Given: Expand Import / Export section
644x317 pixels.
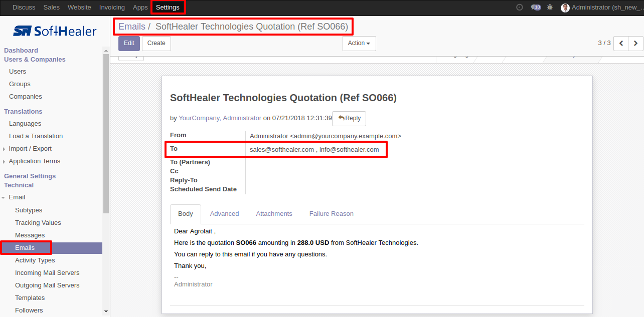Looking at the screenshot, I should [30, 149].
